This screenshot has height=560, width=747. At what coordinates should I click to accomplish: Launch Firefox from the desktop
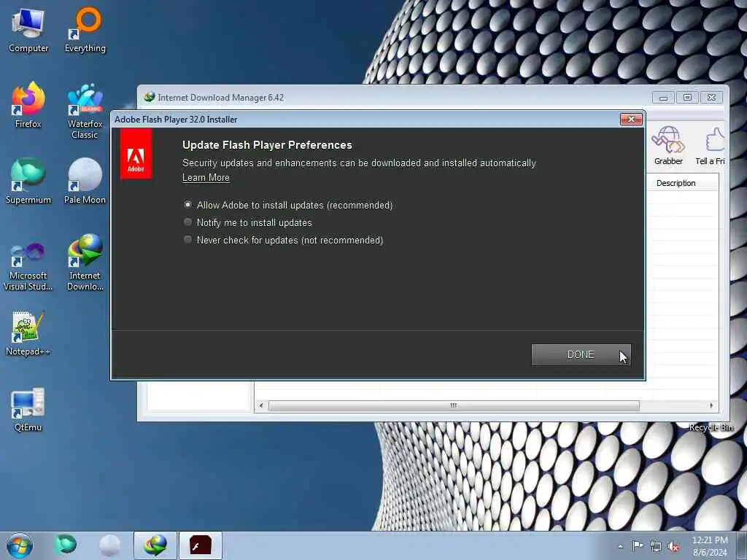pyautogui.click(x=28, y=105)
